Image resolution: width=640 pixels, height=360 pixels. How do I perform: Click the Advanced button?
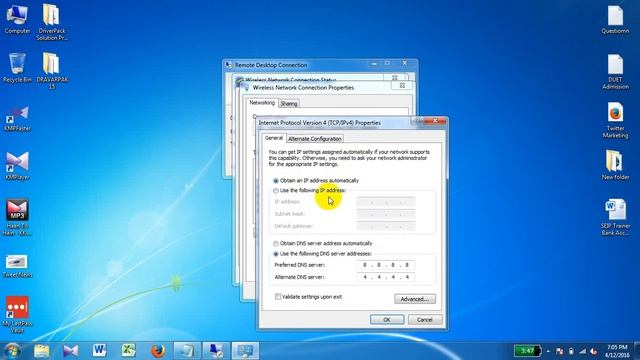pos(415,299)
